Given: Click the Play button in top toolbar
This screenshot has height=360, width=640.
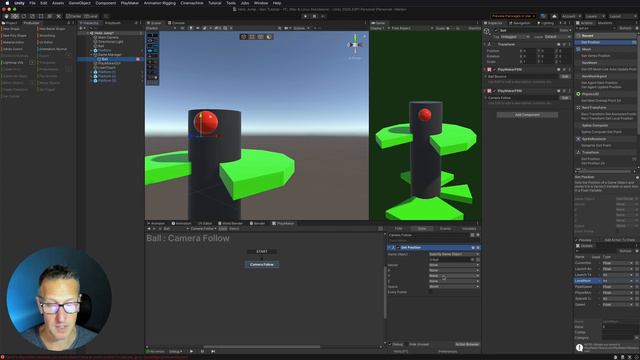Looking at the screenshot, I should tap(305, 16).
